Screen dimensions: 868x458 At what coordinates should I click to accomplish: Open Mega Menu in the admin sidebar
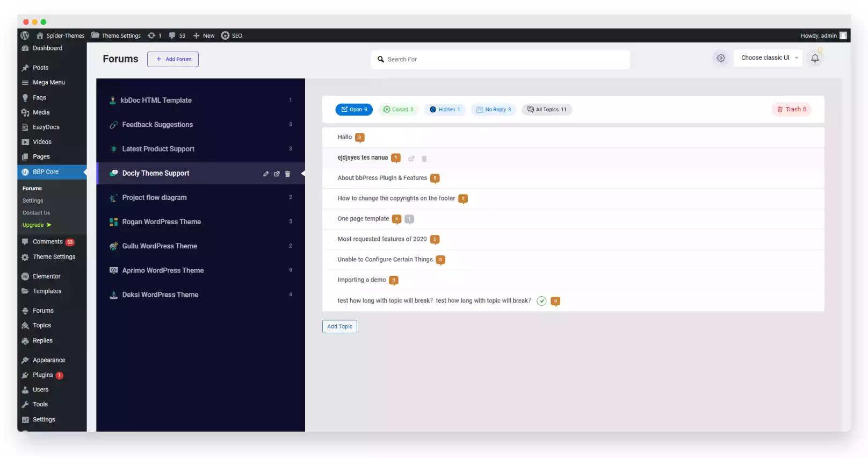coord(48,83)
